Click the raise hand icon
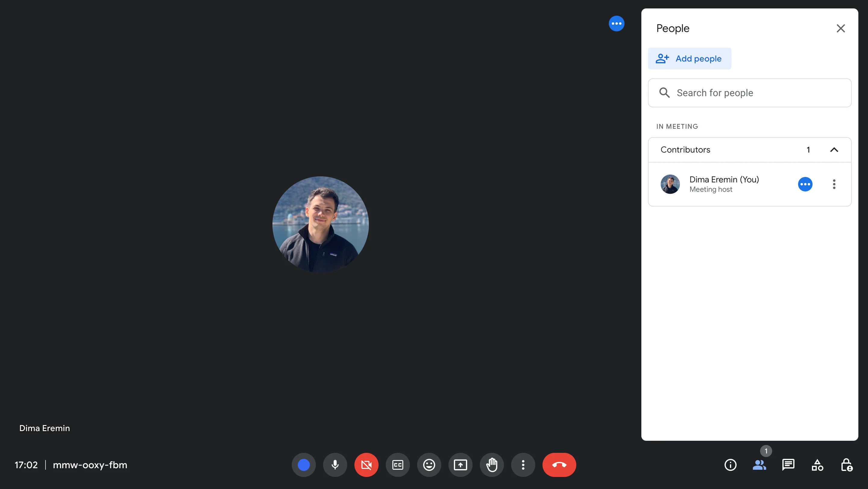Viewport: 868px width, 489px height. click(x=491, y=465)
